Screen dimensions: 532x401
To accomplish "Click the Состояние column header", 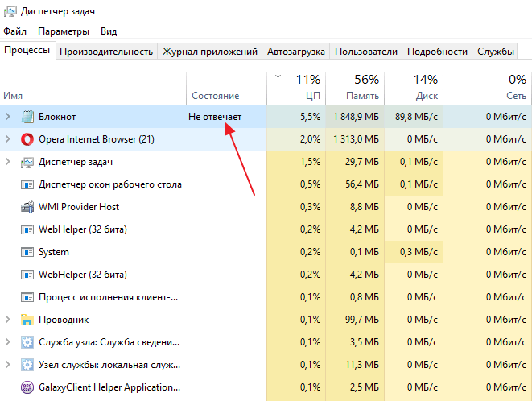I will pyautogui.click(x=215, y=95).
